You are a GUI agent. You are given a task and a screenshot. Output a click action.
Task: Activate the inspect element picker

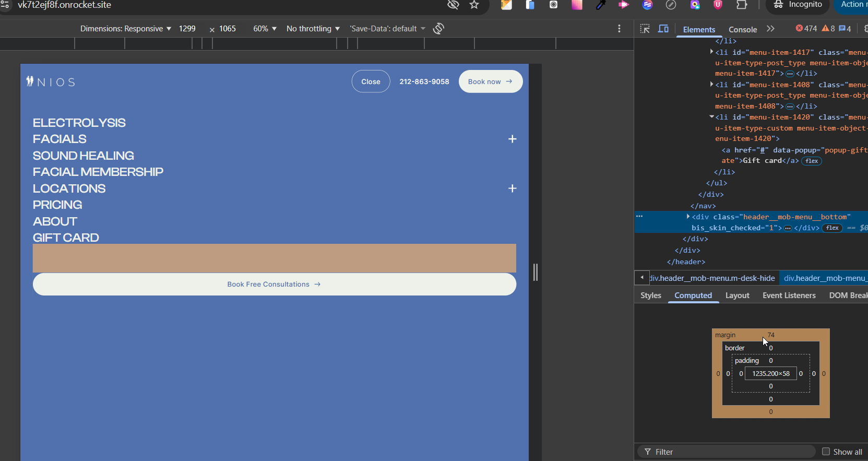point(645,29)
